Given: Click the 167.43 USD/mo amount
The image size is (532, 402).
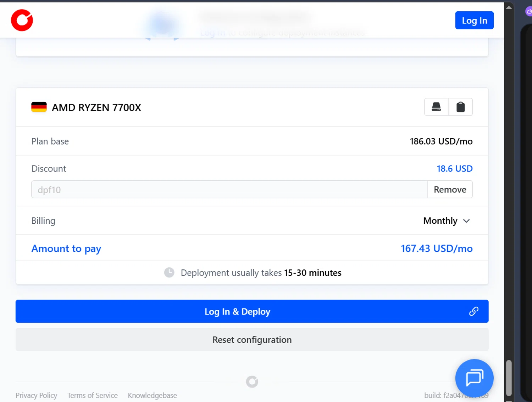Looking at the screenshot, I should point(437,249).
